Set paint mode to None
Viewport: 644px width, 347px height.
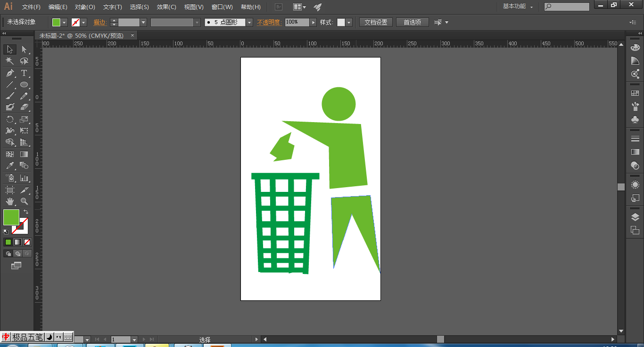tap(27, 242)
